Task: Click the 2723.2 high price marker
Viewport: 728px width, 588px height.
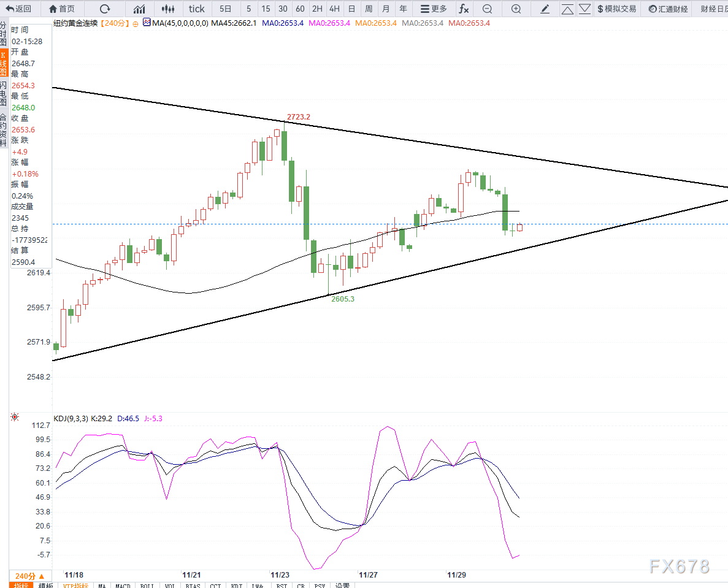Action: click(299, 117)
